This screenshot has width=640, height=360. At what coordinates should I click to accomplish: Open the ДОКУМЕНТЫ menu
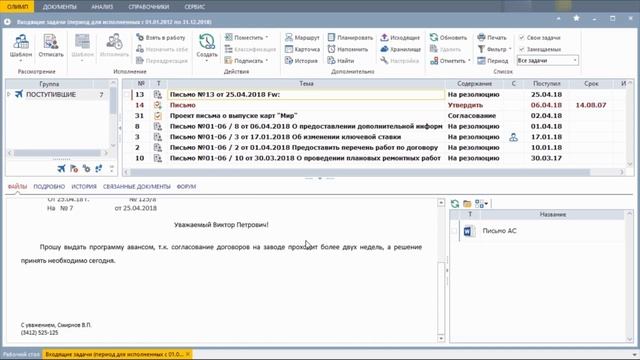point(60,7)
